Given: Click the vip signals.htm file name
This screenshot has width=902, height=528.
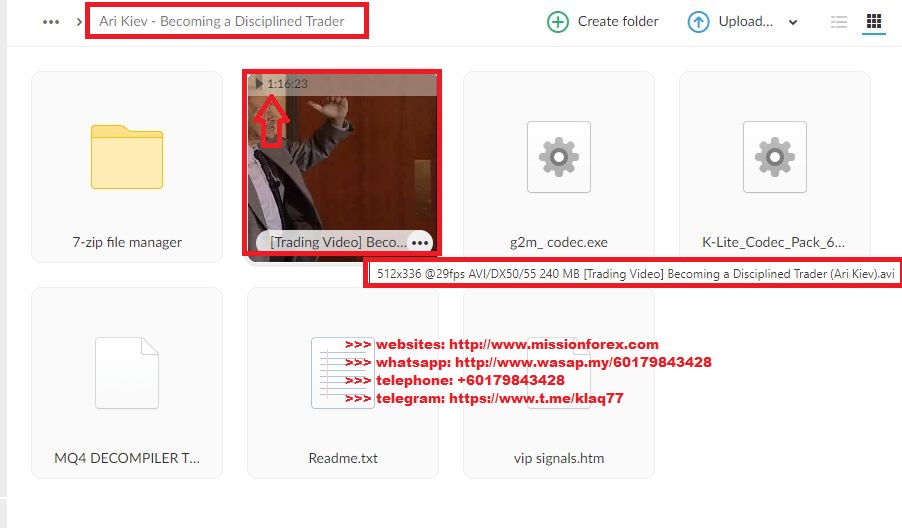Looking at the screenshot, I should coord(559,458).
